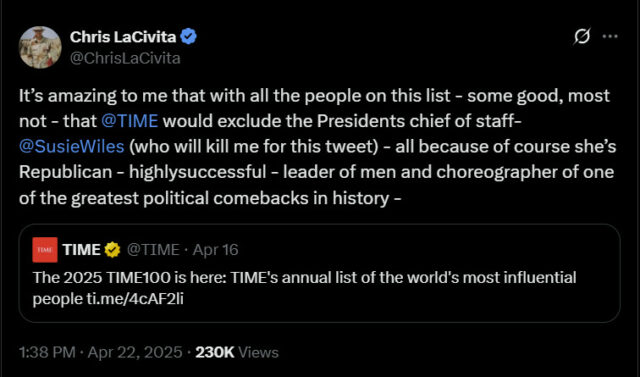This screenshot has height=377, width=640.
Task: Click the bold TIME name in quoted tweet
Action: (82, 250)
